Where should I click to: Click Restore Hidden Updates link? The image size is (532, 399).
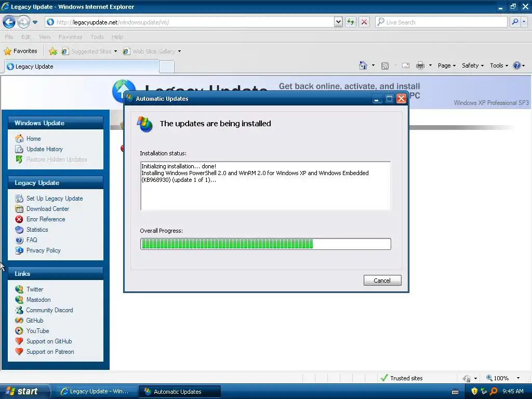click(x=57, y=159)
